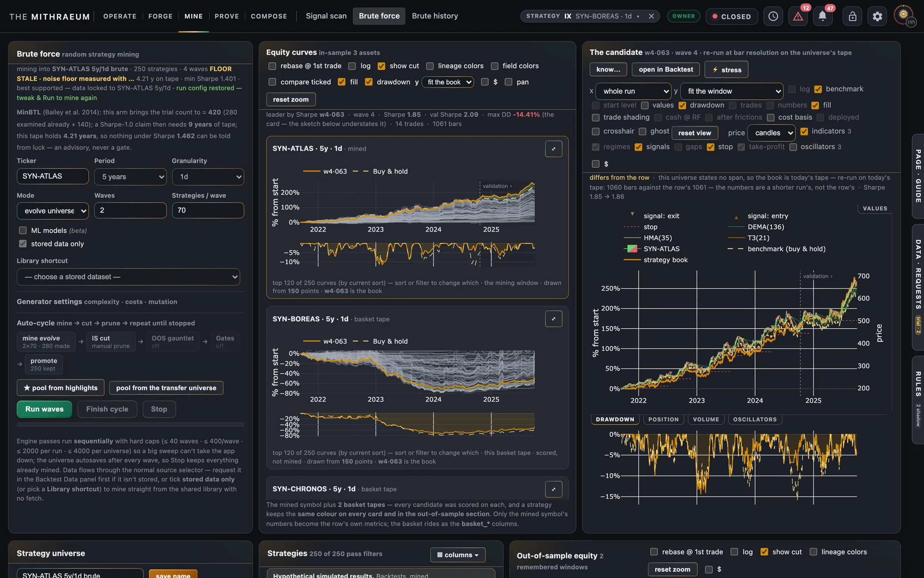Viewport: 924px width, 578px height.
Task: Click the Run waves button
Action: pyautogui.click(x=44, y=409)
